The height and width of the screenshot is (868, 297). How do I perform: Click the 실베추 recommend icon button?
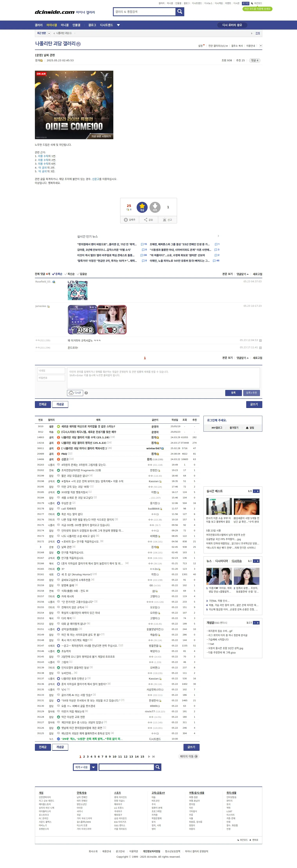130,220
